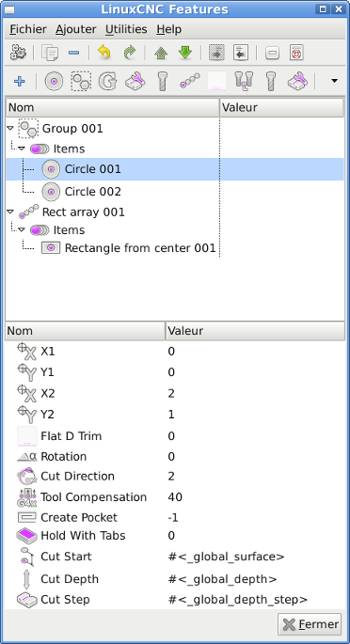
Task: Collapse Items under Group 001
Action: [x=22, y=149]
